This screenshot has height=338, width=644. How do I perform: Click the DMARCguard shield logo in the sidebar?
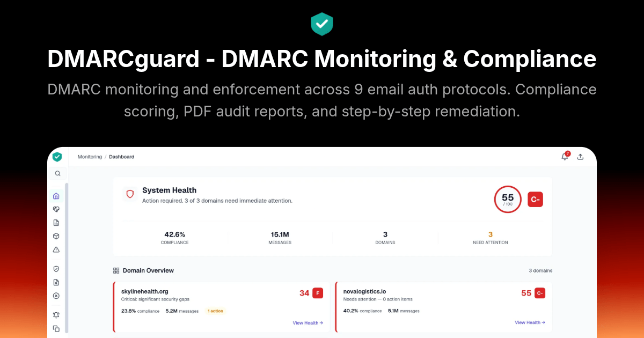click(57, 157)
